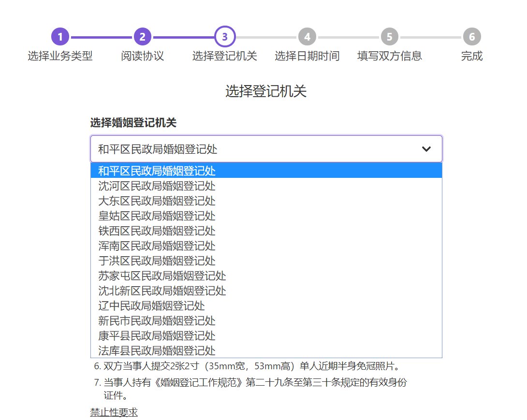Choose 苏家屯区民政局婚姻登记处 option
The width and height of the screenshot is (527, 420).
pos(162,275)
